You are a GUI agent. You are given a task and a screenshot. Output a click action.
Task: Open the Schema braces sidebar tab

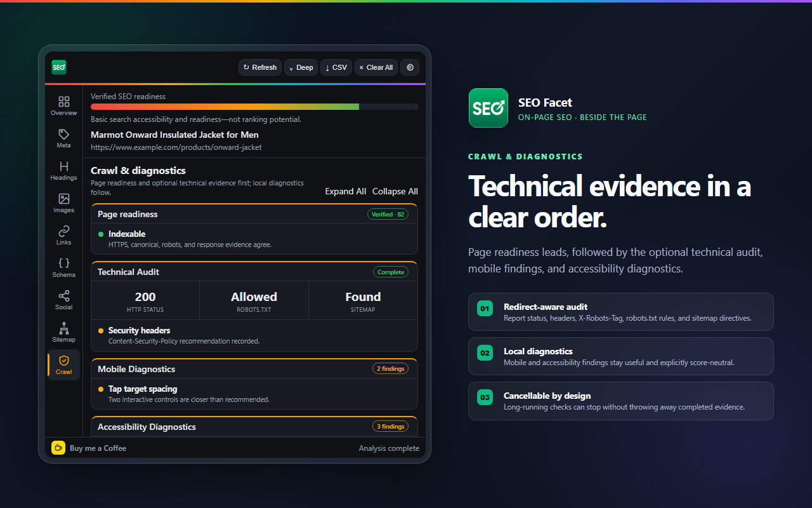point(63,267)
